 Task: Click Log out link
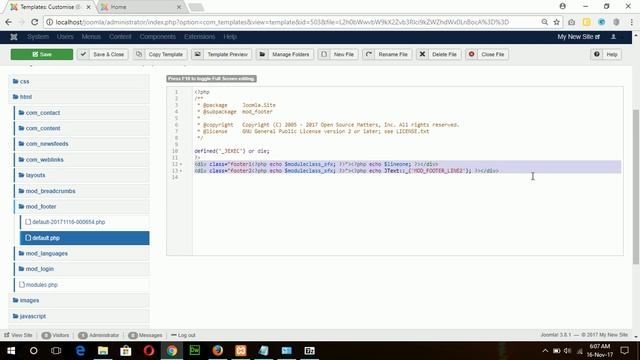tap(183, 335)
